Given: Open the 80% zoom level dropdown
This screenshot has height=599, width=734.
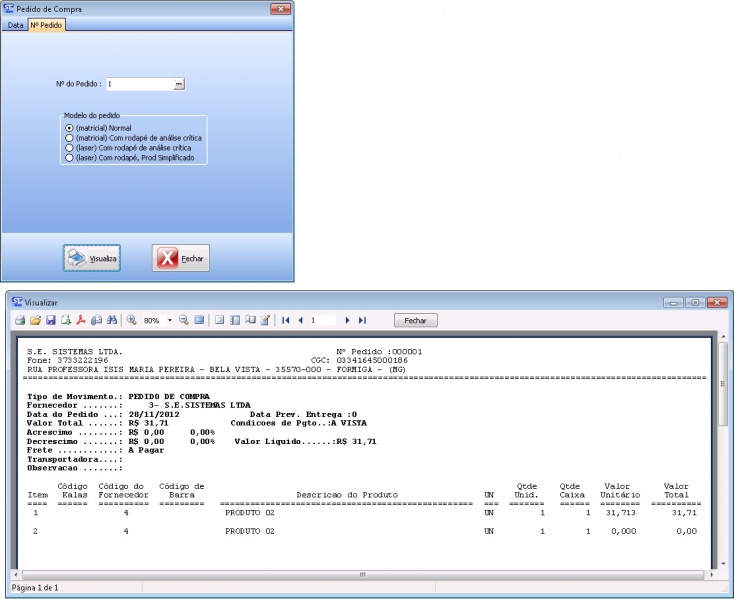Looking at the screenshot, I should point(170,320).
